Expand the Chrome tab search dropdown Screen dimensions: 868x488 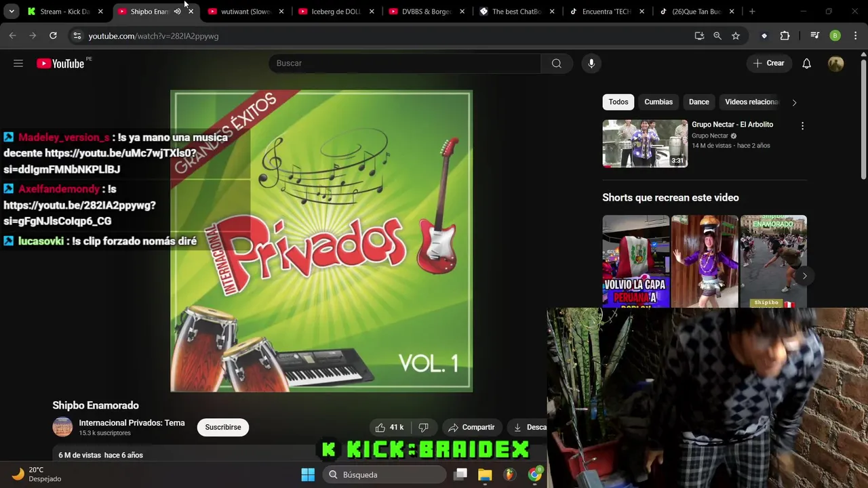12,12
